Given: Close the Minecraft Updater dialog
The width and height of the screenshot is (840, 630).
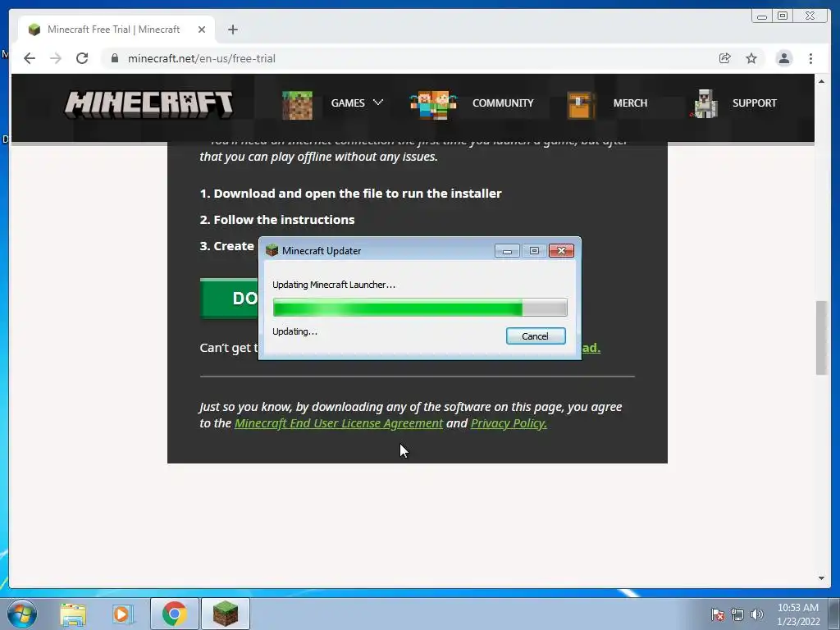Looking at the screenshot, I should pyautogui.click(x=561, y=251).
